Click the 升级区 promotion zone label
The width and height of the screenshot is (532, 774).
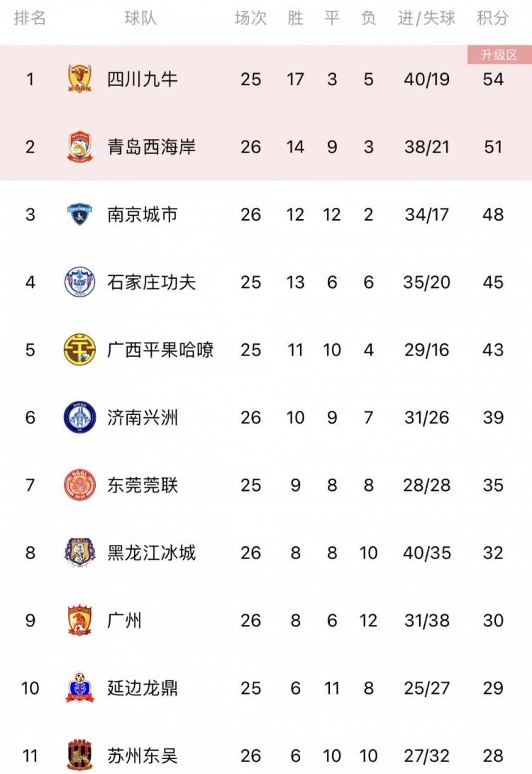499,55
